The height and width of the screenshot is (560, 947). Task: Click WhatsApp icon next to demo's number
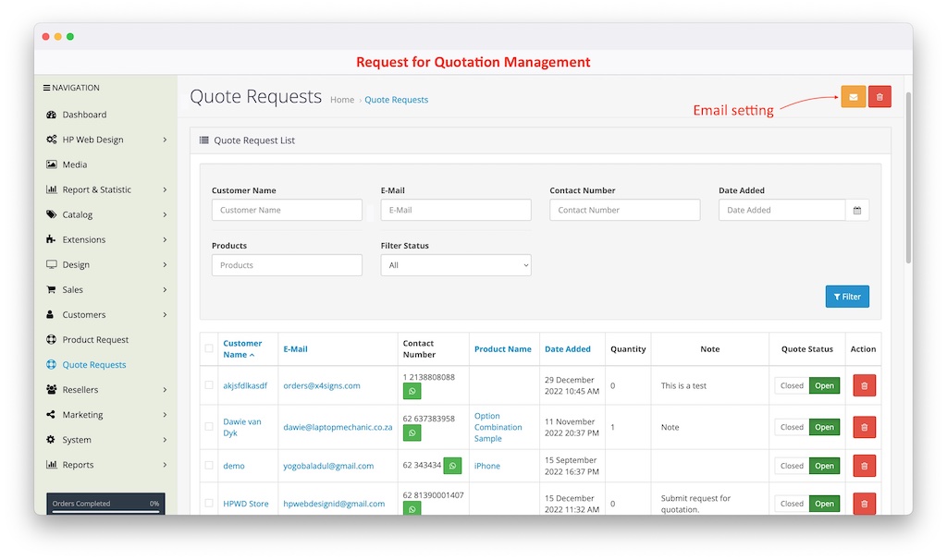452,466
